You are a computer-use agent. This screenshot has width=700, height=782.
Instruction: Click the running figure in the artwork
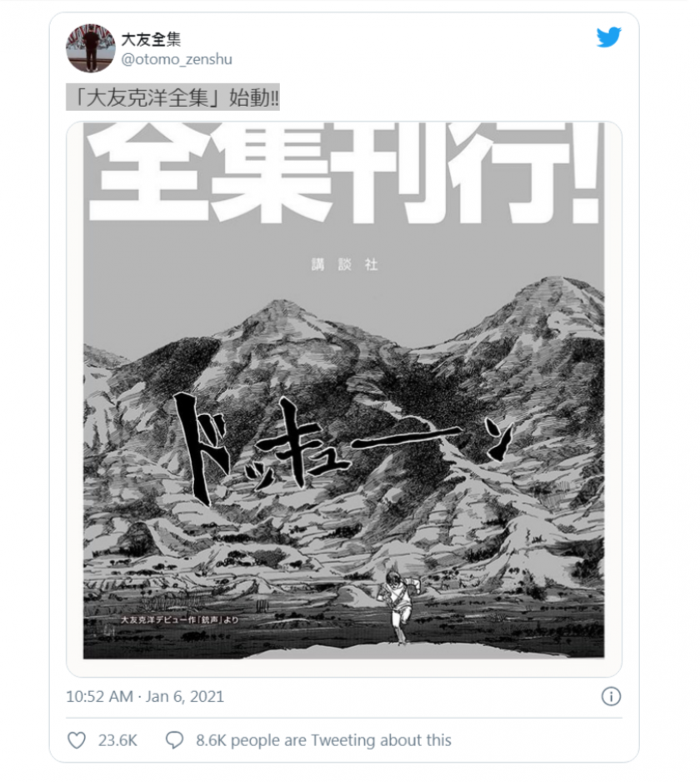400,605
